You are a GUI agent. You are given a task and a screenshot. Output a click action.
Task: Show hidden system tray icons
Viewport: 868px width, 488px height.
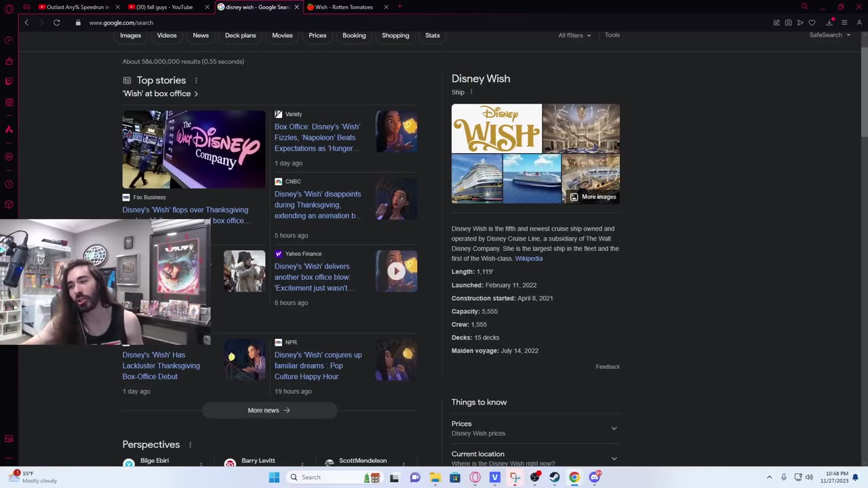click(x=769, y=477)
